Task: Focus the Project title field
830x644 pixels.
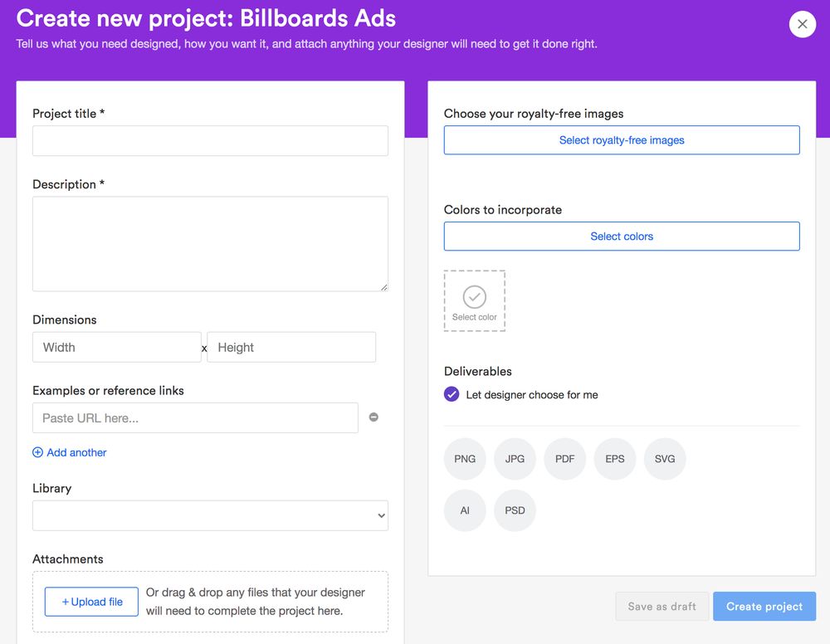Action: (x=210, y=141)
